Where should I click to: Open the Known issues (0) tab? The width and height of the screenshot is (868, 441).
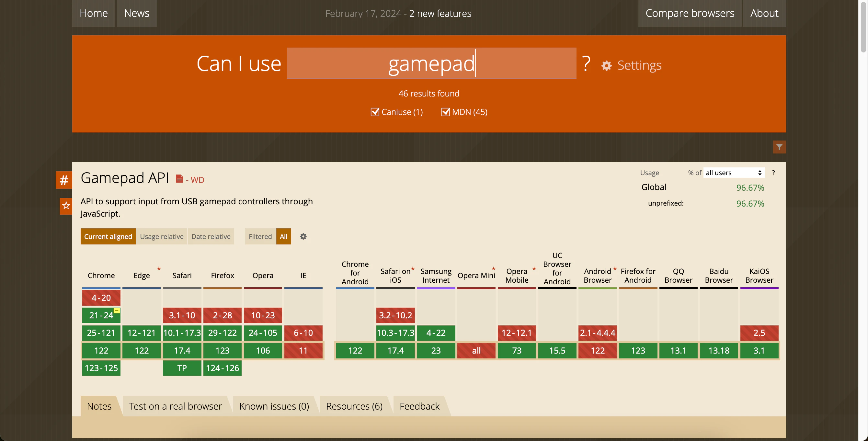(x=274, y=406)
